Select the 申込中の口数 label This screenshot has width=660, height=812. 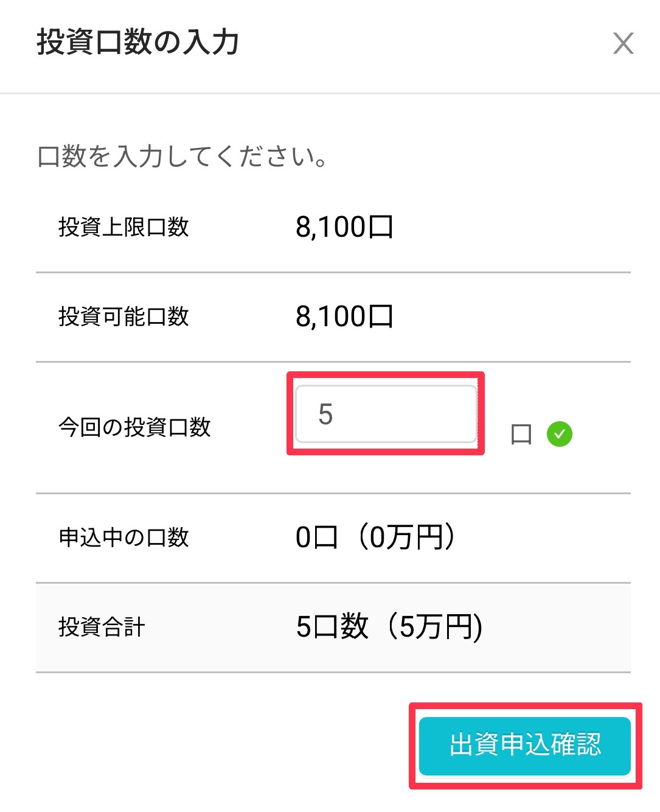(123, 537)
